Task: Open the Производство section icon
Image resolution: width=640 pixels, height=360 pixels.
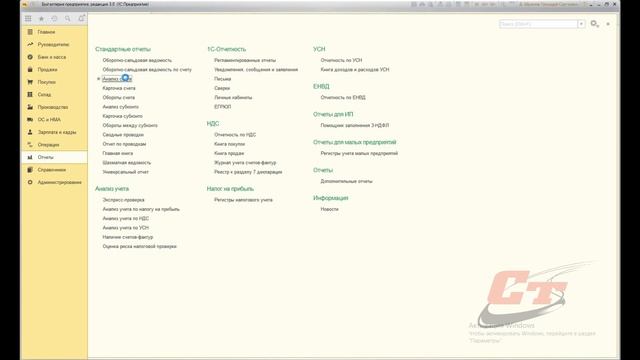Action: [30, 107]
